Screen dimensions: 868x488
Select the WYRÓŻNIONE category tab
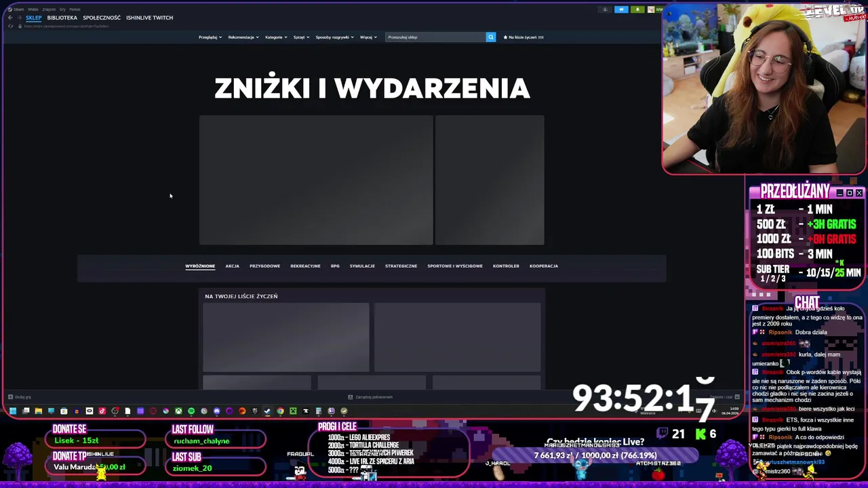tap(200, 266)
